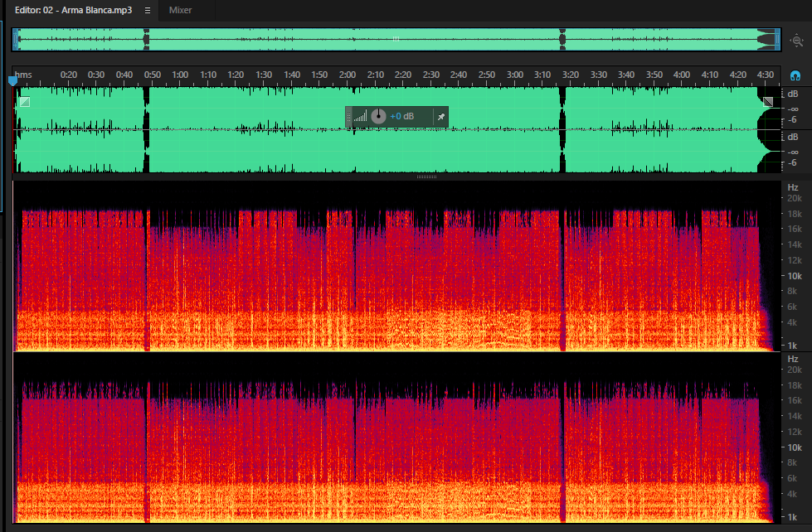Viewport: 812px width, 532px height.
Task: Grab the HUD drag grip handle
Action: click(x=348, y=117)
